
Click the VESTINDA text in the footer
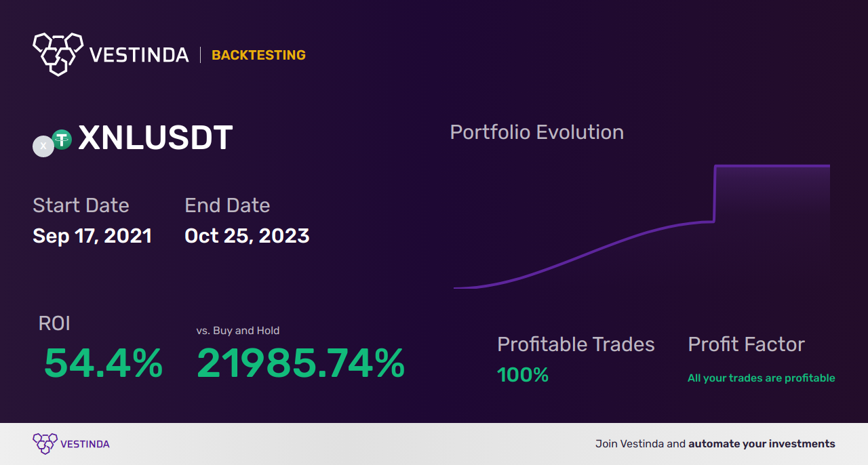85,444
